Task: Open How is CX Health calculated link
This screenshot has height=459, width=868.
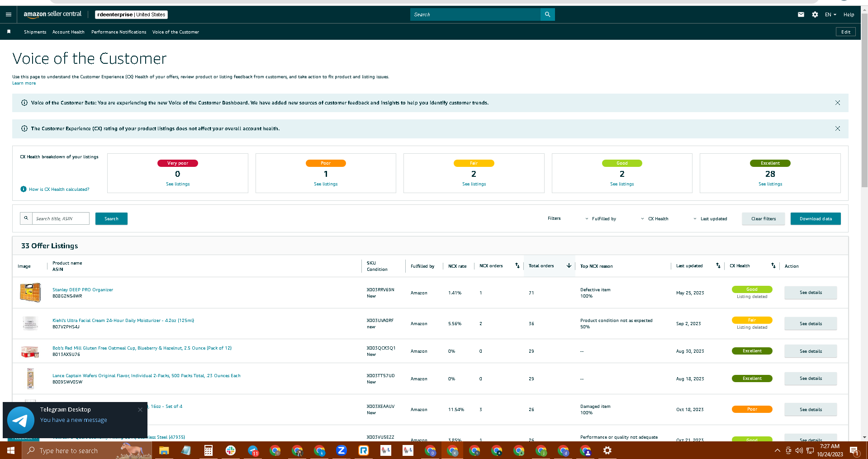Action: tap(59, 189)
